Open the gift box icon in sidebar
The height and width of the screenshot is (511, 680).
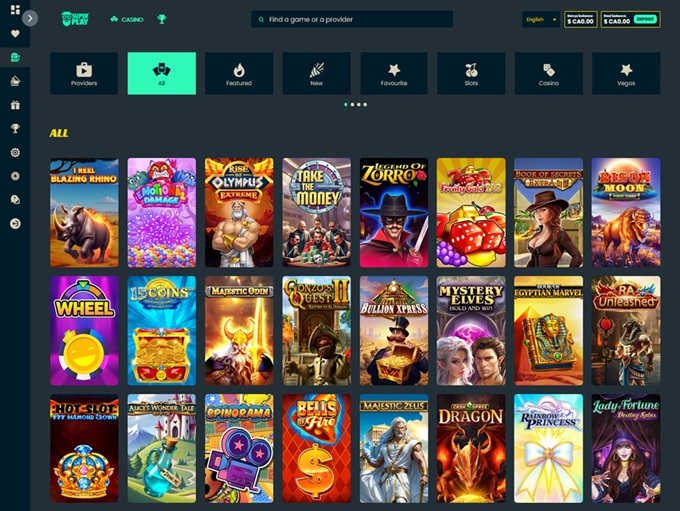[x=15, y=105]
